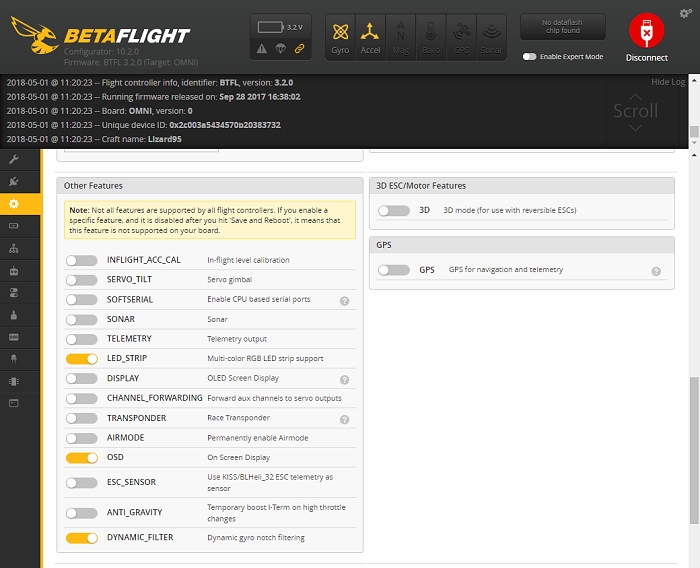This screenshot has height=568, width=700.
Task: Toggle GPS for navigation and telemetry
Action: 393,270
